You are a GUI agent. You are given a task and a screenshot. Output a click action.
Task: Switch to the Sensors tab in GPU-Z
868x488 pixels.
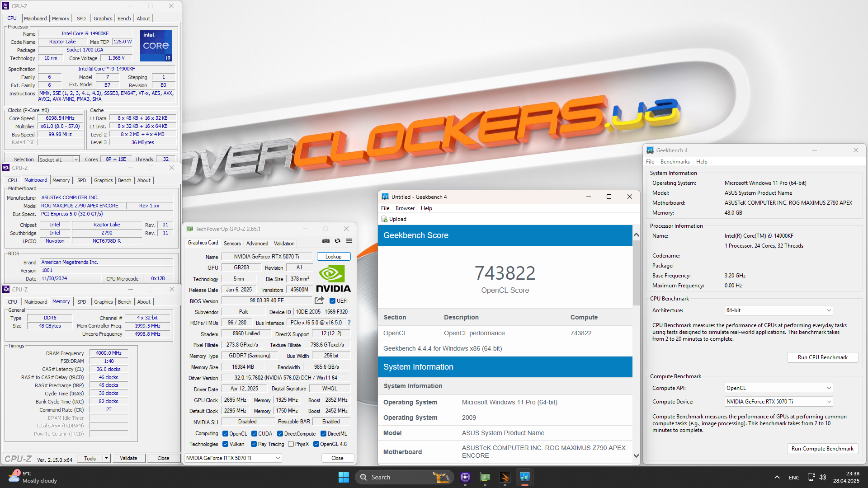coord(232,244)
